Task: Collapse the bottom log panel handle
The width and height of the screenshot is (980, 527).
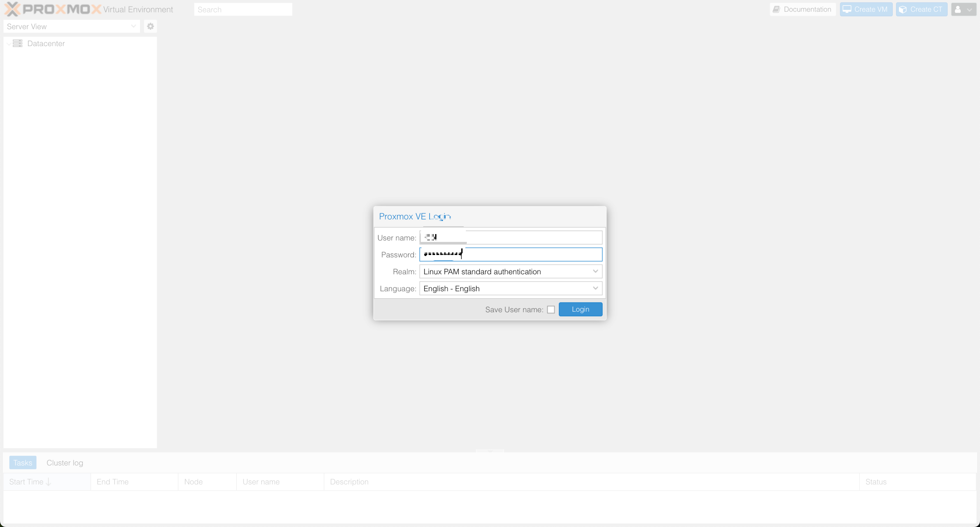Action: [490, 451]
